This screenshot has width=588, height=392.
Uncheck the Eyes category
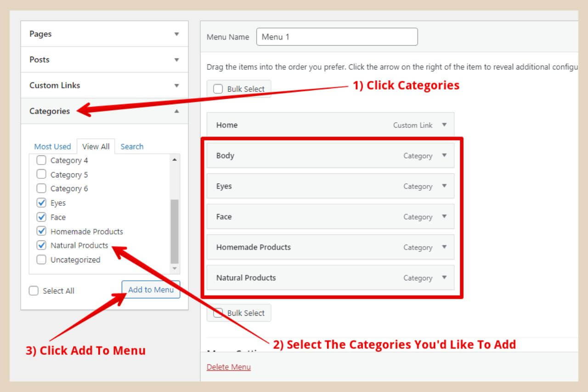41,203
